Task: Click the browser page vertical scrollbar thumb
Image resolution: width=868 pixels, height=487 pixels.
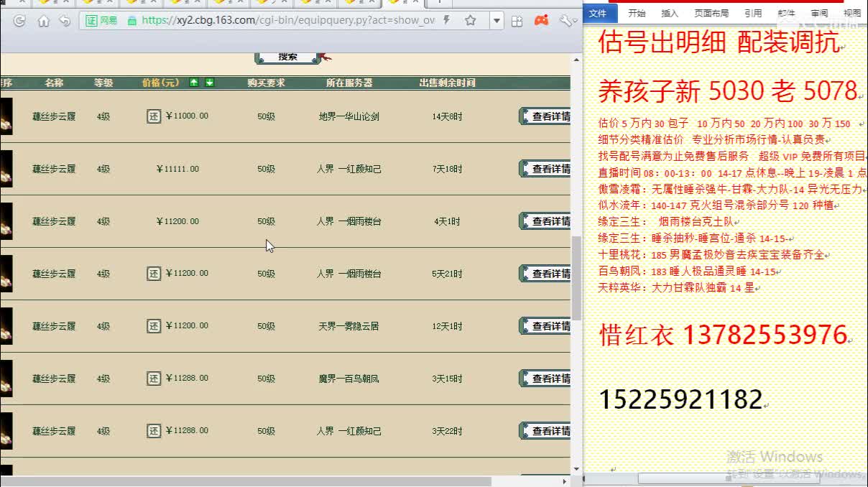Action: (576, 277)
